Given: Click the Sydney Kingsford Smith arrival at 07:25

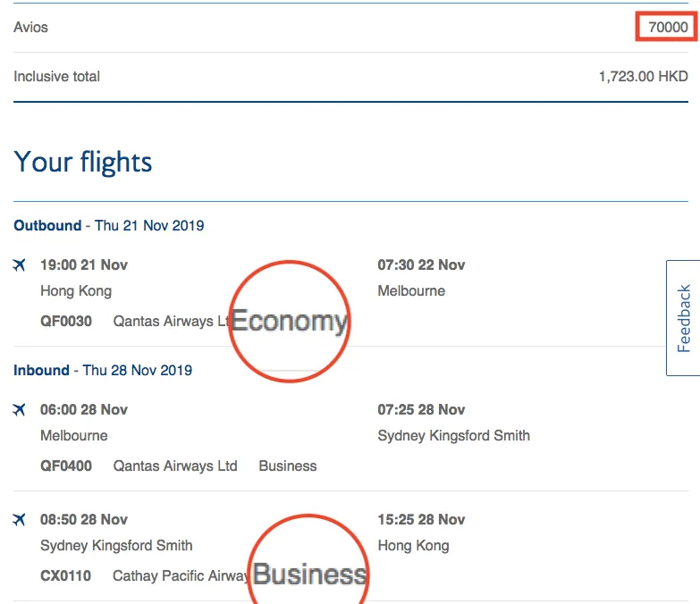Looking at the screenshot, I should click(453, 436).
